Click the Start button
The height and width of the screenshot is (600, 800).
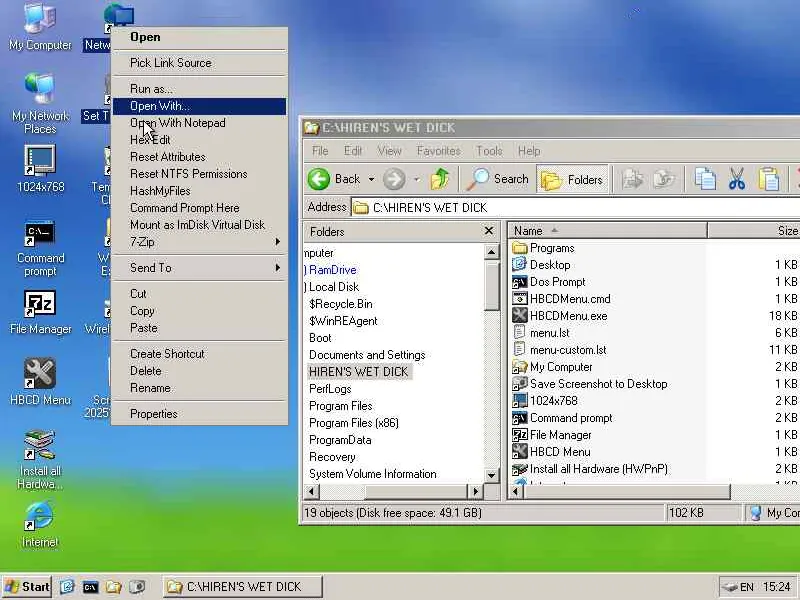[x=27, y=587]
